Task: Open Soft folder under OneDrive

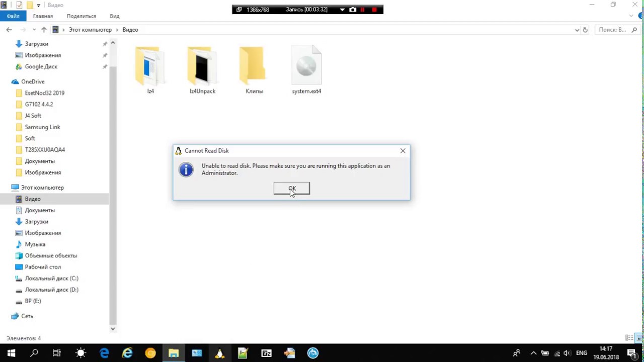Action: (x=30, y=138)
